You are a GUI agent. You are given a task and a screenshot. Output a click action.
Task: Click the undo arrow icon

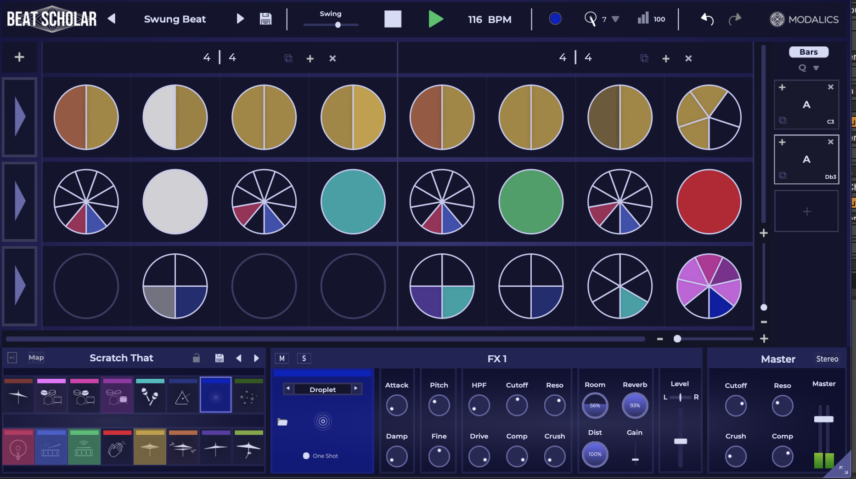point(707,19)
